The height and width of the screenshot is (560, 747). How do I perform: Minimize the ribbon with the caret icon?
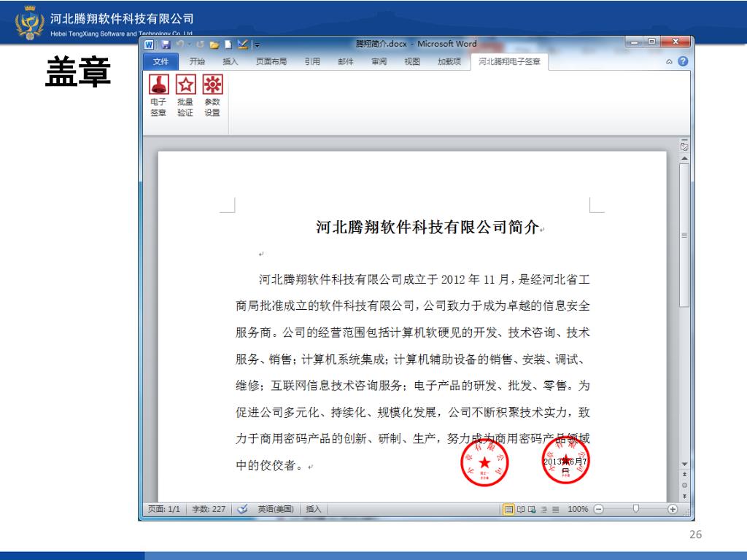[x=669, y=62]
